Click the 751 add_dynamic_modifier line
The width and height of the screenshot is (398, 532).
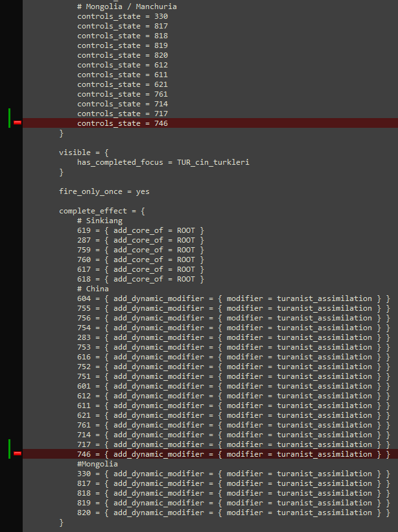coord(233,376)
